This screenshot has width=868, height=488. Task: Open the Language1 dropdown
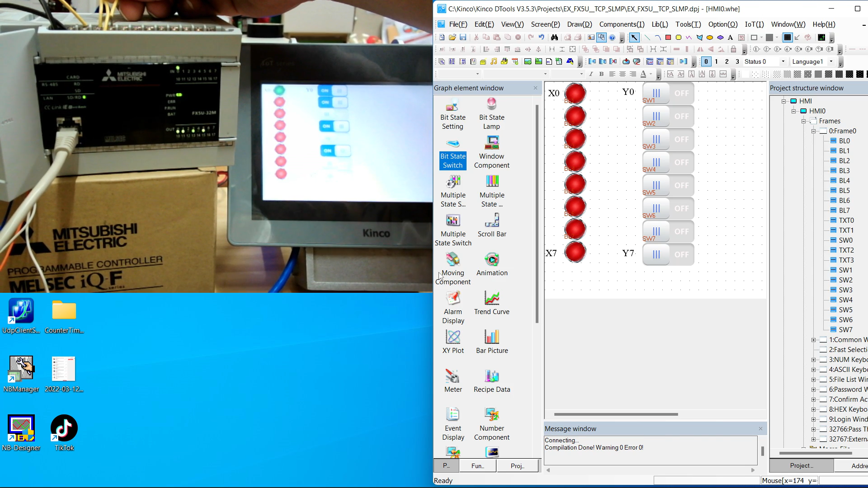(x=831, y=61)
